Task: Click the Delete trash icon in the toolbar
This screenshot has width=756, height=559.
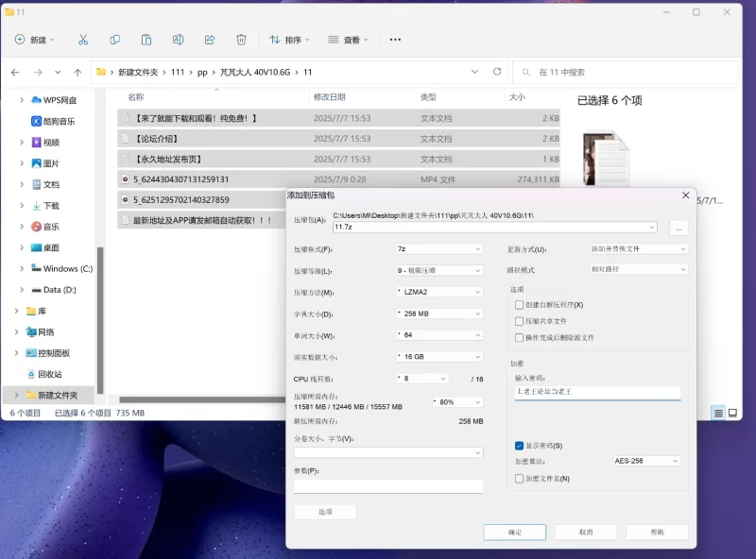Action: click(241, 40)
